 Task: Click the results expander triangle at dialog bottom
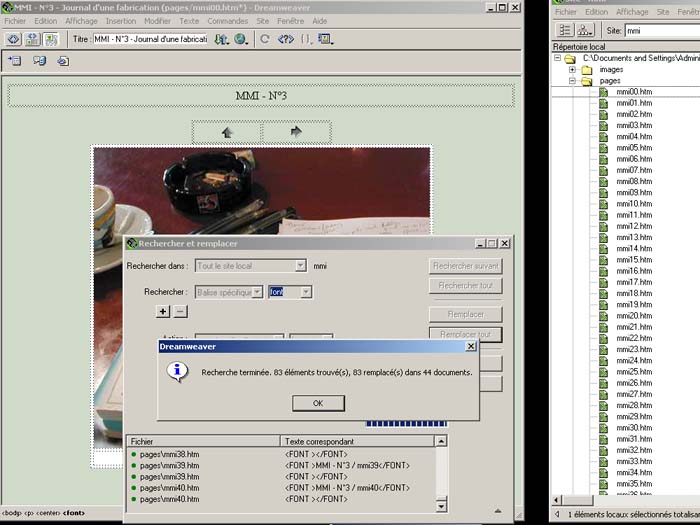coord(498,511)
